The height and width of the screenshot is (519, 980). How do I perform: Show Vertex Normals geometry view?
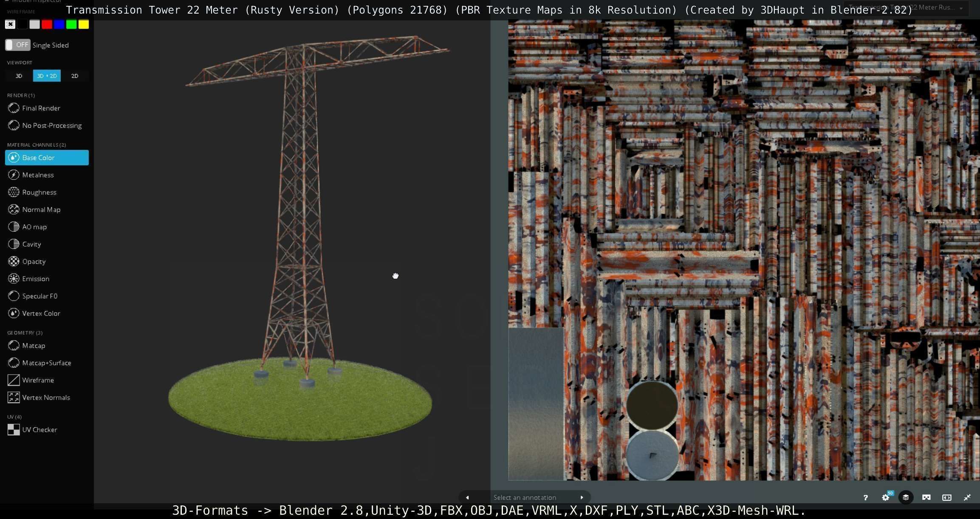point(47,398)
